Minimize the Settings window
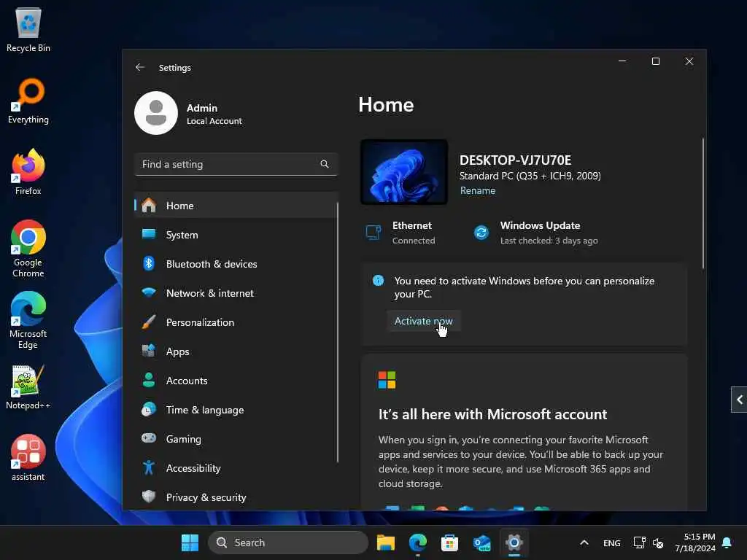Viewport: 747px width, 560px height. [622, 61]
